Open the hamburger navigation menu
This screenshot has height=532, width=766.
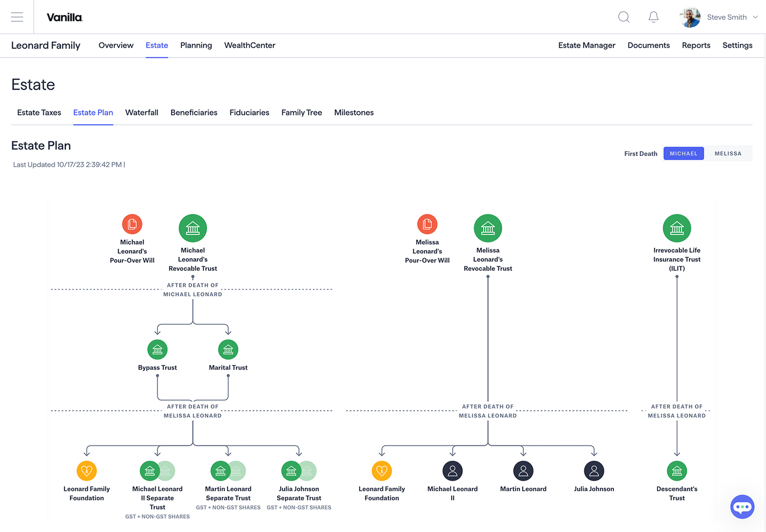pos(17,17)
